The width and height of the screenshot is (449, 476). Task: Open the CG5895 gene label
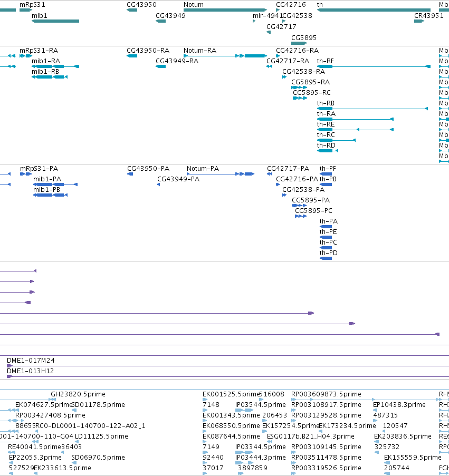click(304, 37)
